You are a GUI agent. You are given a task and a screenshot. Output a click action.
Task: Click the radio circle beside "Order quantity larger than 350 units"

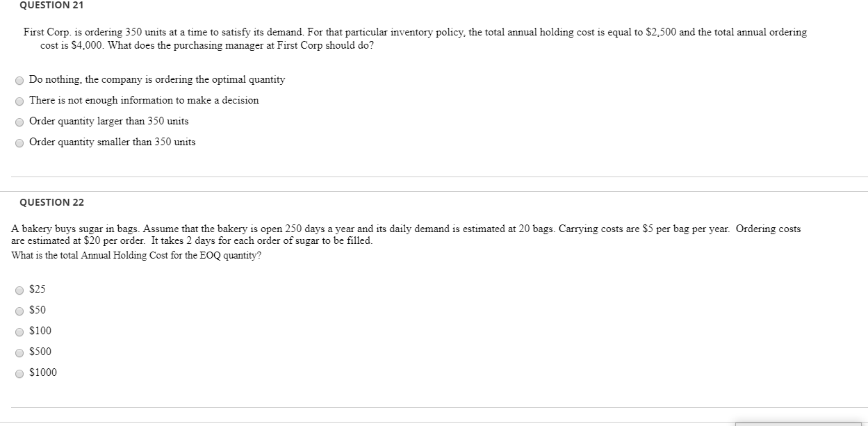(x=19, y=121)
